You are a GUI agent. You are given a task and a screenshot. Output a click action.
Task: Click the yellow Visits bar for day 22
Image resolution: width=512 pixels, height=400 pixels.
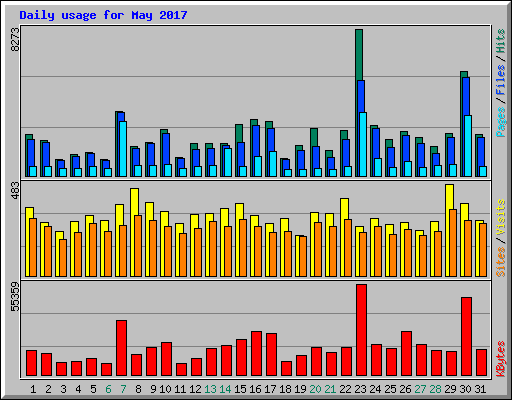[x=345, y=209]
